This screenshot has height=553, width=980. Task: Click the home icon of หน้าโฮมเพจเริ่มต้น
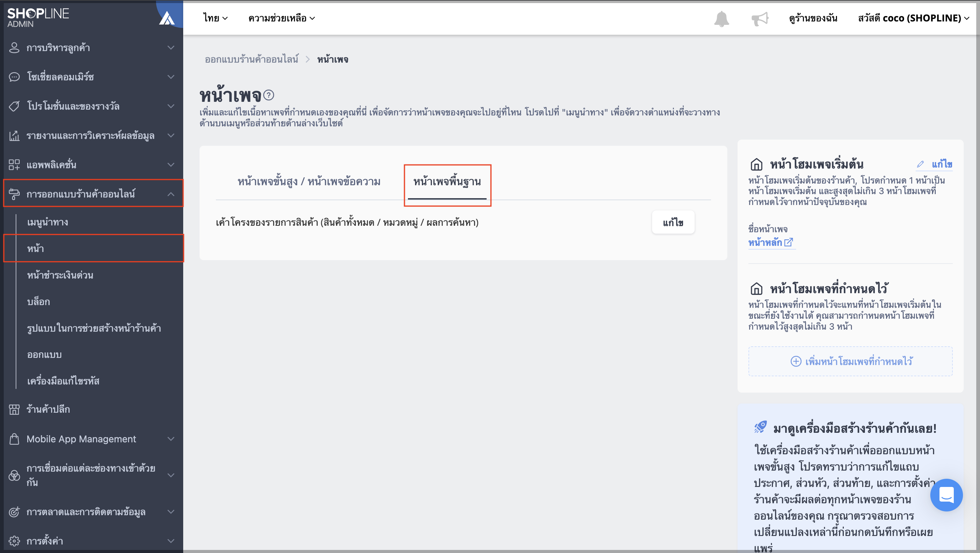756,164
